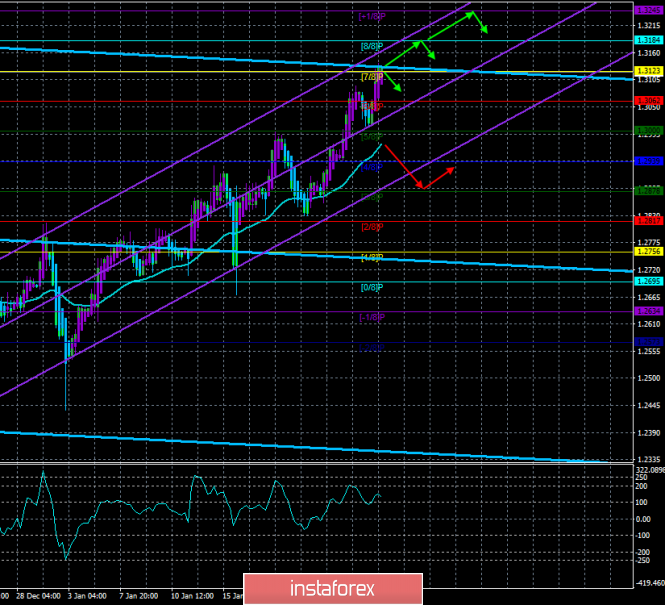The image size is (665, 605).
Task: Select the yellow 1.2756 price tag
Action: pyautogui.click(x=648, y=252)
